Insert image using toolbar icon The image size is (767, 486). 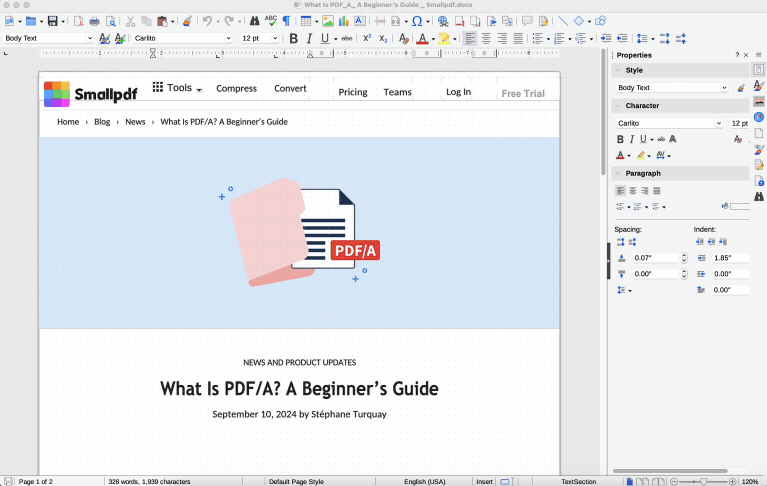[x=328, y=21]
